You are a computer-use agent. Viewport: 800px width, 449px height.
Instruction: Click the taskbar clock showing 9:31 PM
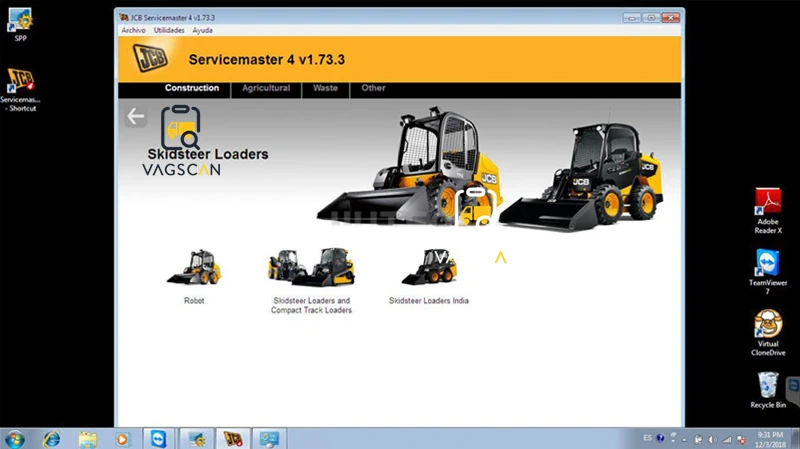click(771, 439)
